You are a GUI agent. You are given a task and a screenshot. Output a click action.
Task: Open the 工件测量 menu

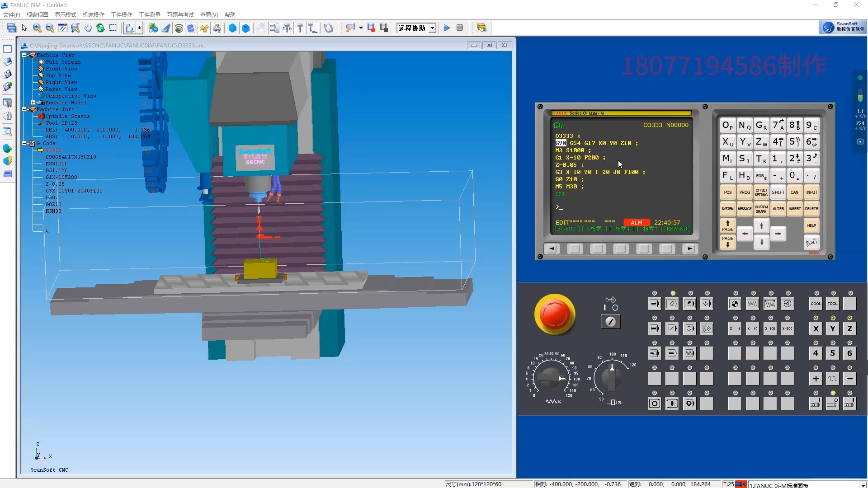pos(150,15)
